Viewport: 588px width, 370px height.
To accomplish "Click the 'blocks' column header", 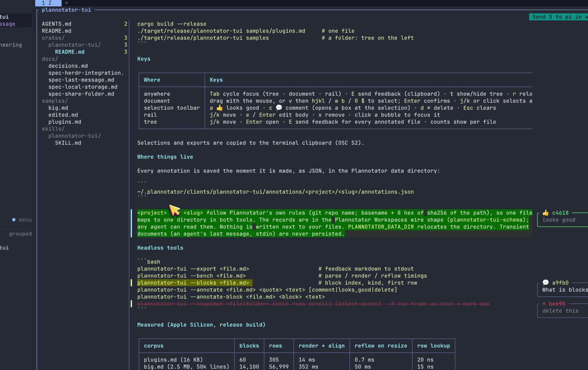I will pos(249,346).
